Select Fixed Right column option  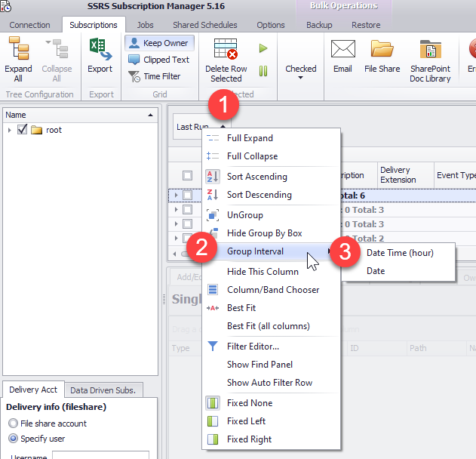(x=272, y=439)
